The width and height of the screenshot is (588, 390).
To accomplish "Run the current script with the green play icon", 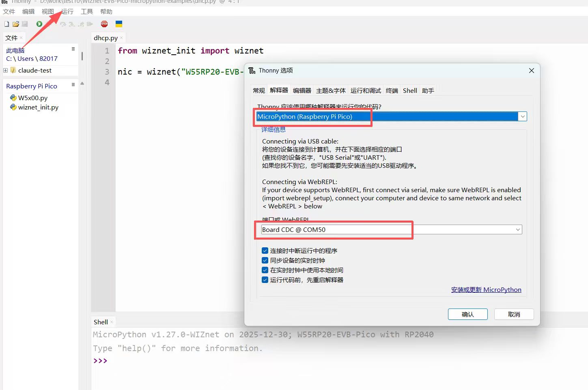I will point(39,24).
